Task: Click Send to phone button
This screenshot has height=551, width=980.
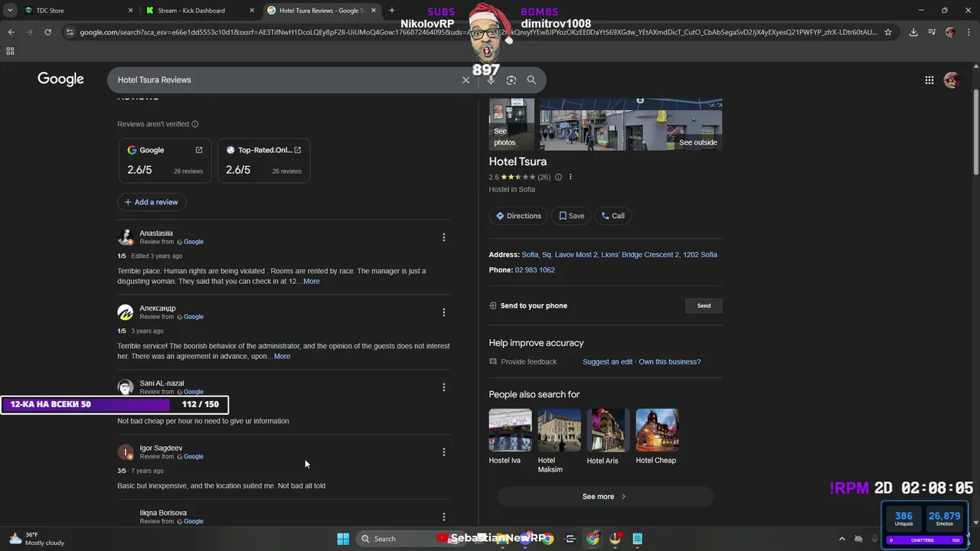Action: 704,305
